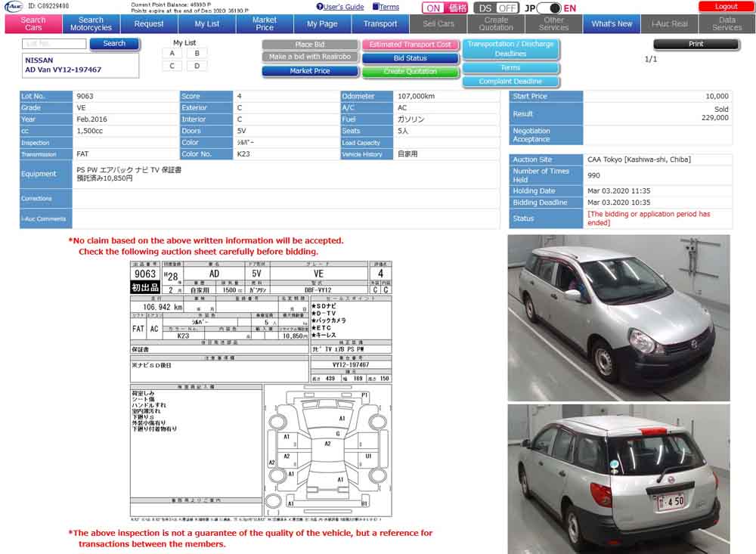Viewport: 756px width, 554px height.
Task: Add to My List box C
Action: [172, 66]
